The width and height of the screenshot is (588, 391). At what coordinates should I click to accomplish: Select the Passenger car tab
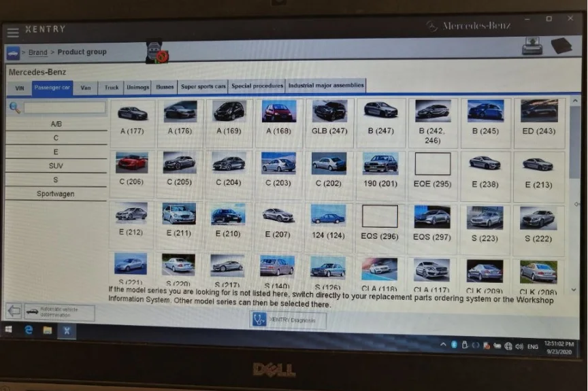pyautogui.click(x=52, y=88)
